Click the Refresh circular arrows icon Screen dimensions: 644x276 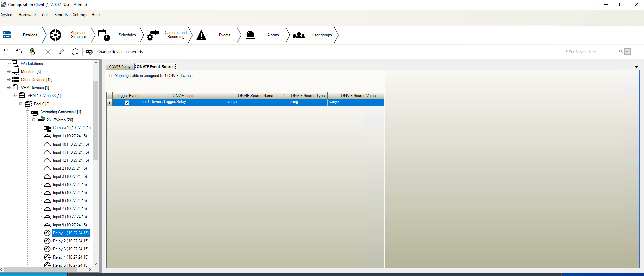pos(75,52)
